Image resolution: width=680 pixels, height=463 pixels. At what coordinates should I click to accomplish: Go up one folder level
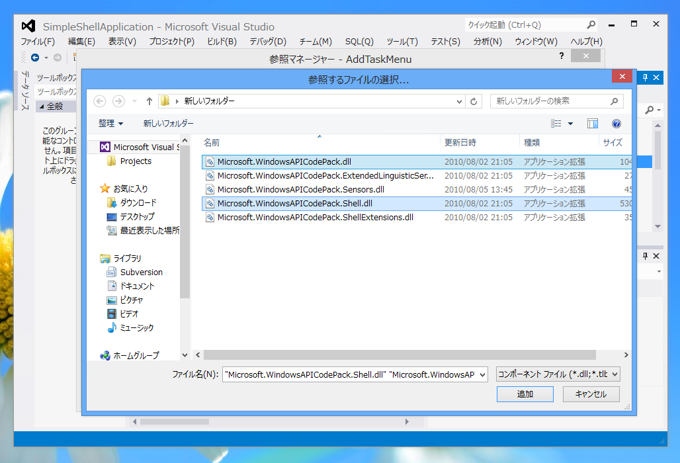[149, 101]
